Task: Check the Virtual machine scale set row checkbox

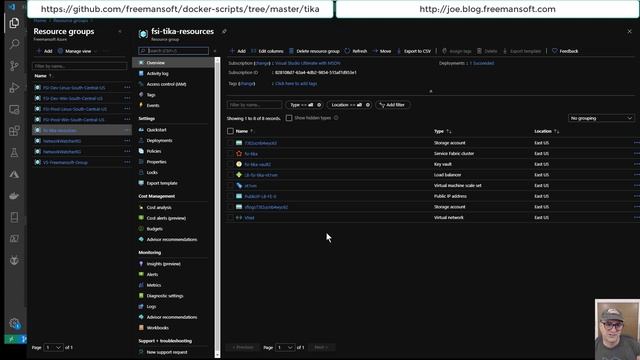Action: 230,186
